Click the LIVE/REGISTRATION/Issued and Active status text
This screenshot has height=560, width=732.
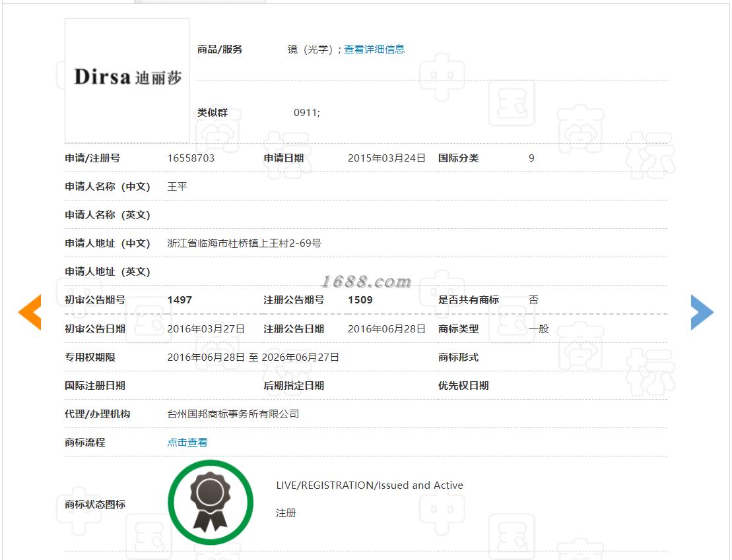pos(370,485)
